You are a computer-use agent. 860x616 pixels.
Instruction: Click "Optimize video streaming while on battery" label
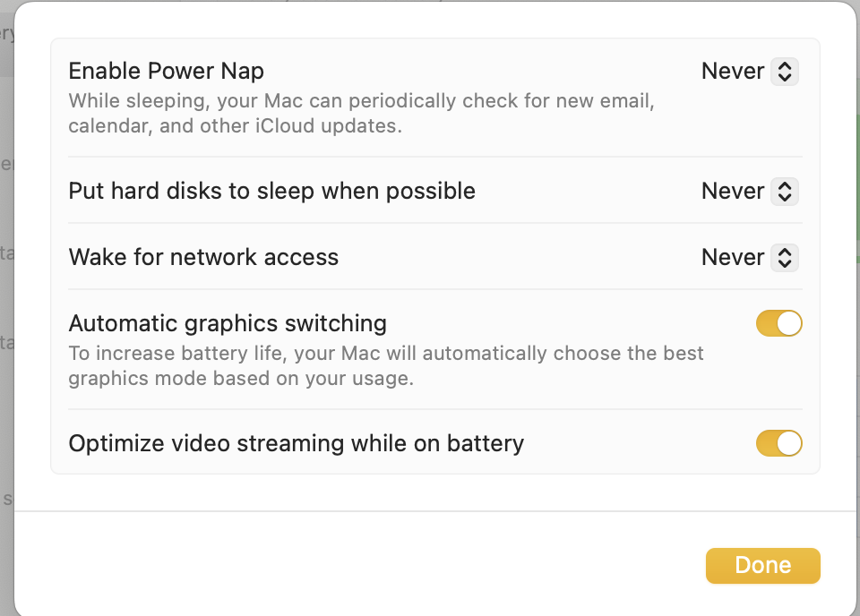(296, 443)
